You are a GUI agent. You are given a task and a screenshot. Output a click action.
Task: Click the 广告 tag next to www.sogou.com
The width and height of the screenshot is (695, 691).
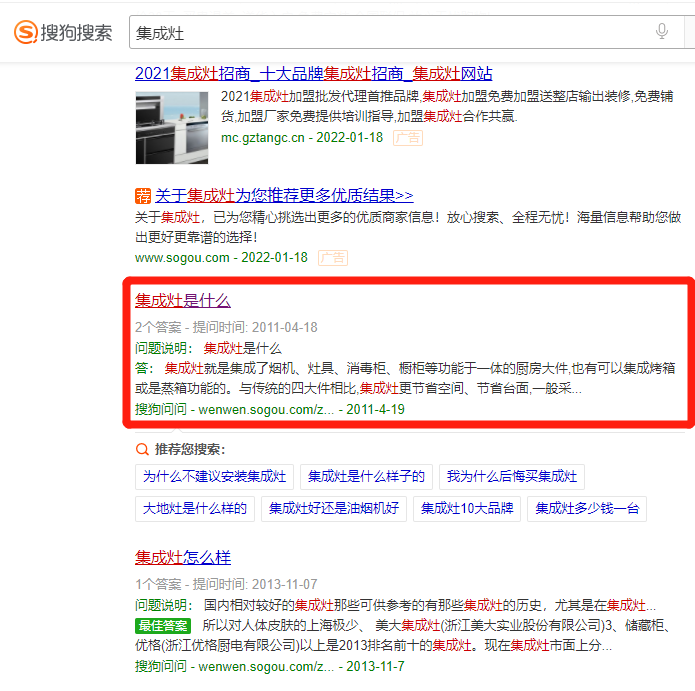coord(333,258)
